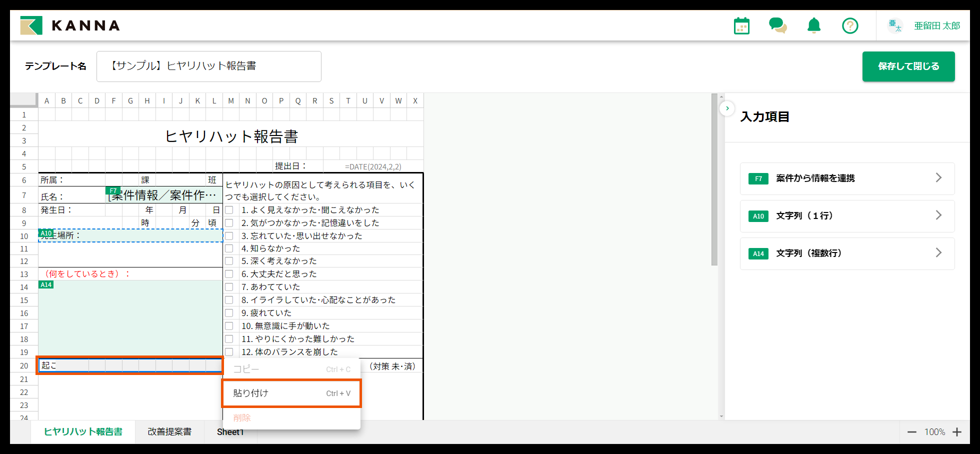Click the 保存して閉じる button
This screenshot has width=980, height=454.
[x=908, y=66]
